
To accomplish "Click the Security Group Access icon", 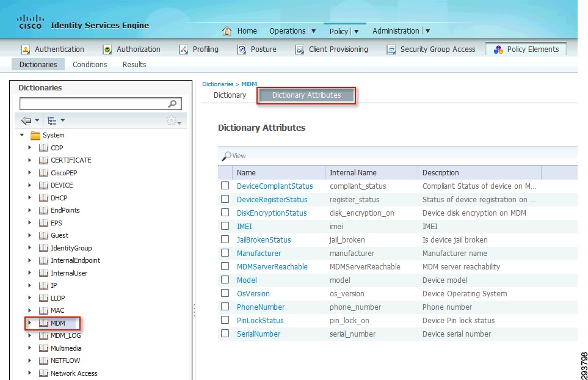I will click(391, 49).
